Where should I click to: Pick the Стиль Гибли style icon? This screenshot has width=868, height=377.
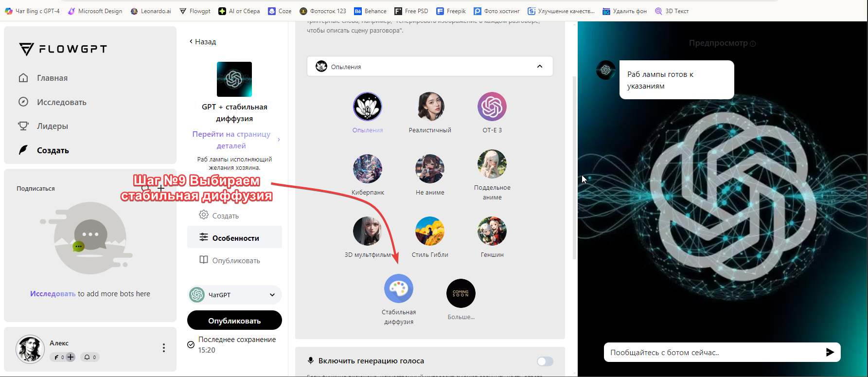tap(429, 231)
